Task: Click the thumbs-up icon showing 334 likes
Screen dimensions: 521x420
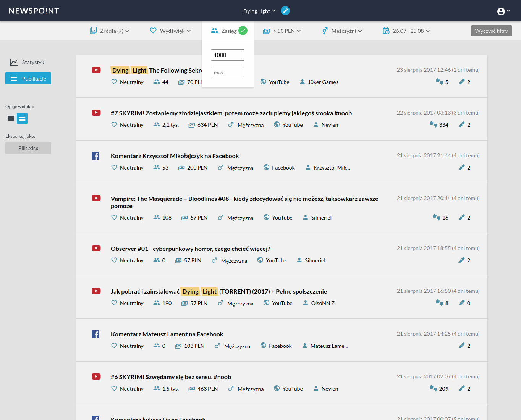Action: [x=434, y=124]
